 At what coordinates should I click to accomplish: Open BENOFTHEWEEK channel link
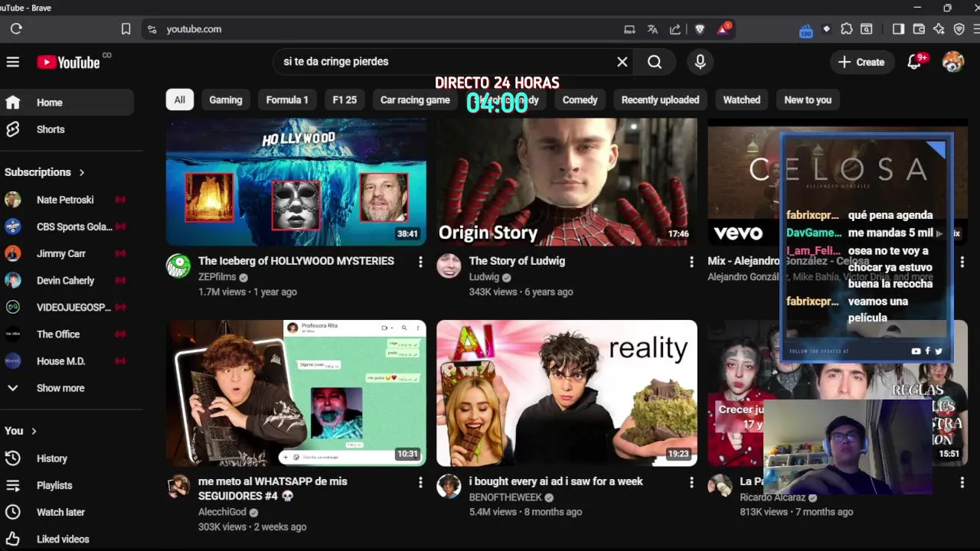[x=505, y=497]
